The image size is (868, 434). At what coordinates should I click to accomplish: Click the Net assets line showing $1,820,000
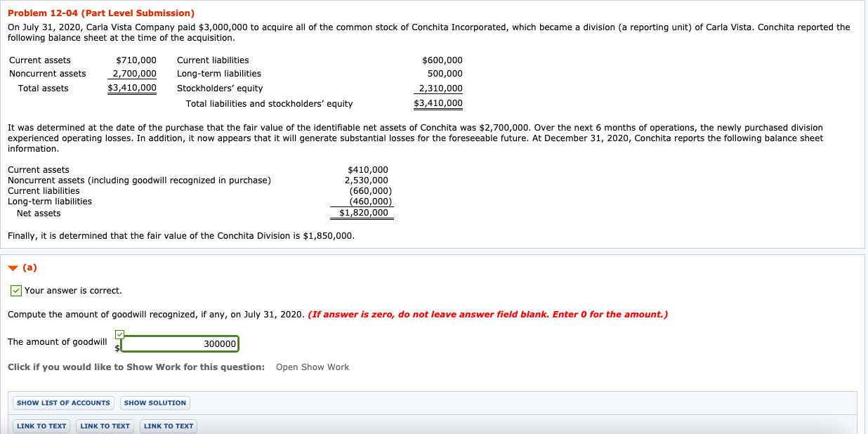coord(361,213)
